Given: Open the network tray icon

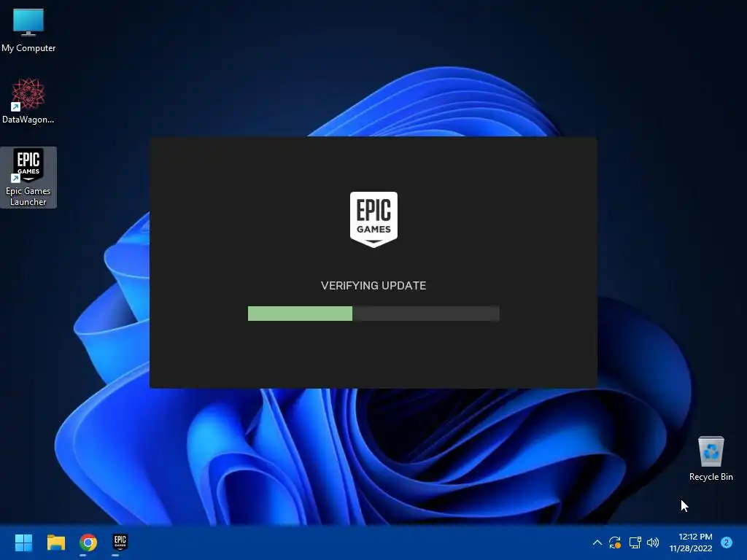Looking at the screenshot, I should (x=635, y=542).
